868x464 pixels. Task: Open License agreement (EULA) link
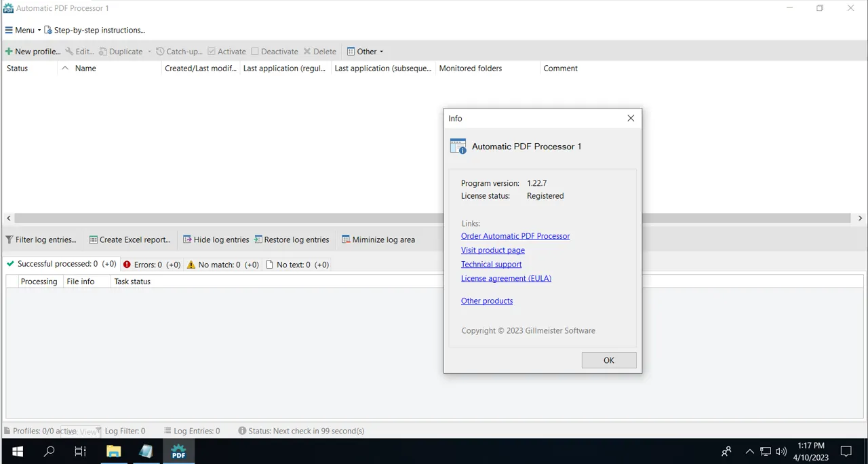(506, 279)
